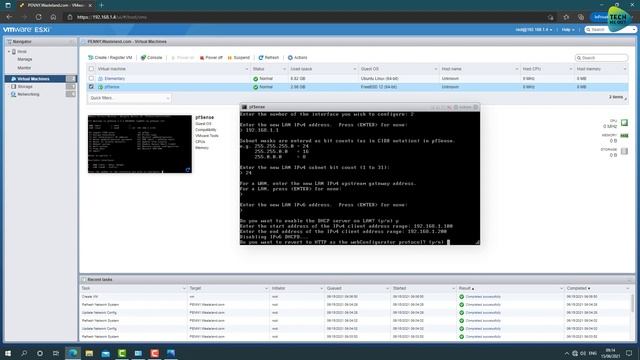This screenshot has width=640, height=360.
Task: Click the pfSense console preview thumbnail
Action: pos(140,144)
